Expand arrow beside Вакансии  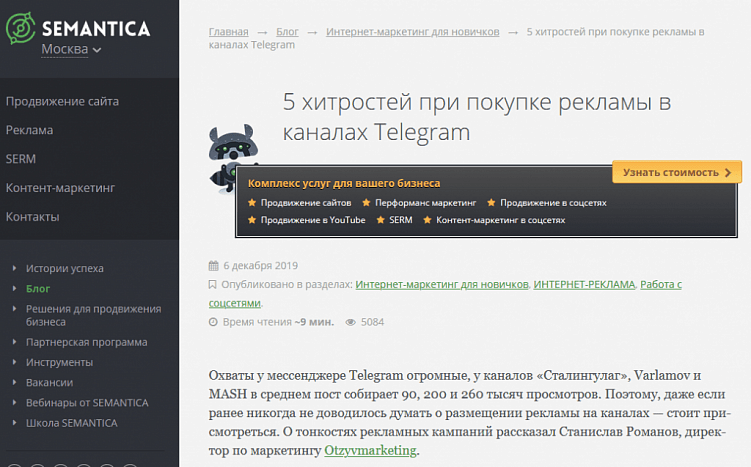click(14, 382)
